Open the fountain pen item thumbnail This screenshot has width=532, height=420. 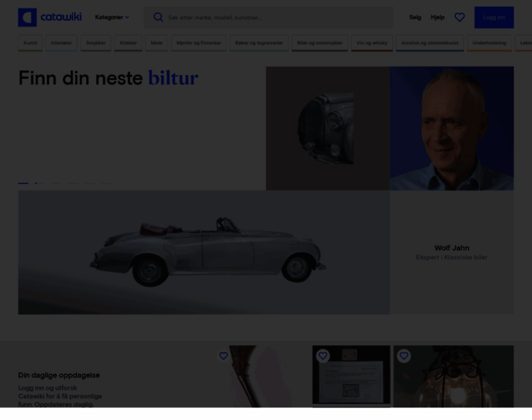(262, 376)
